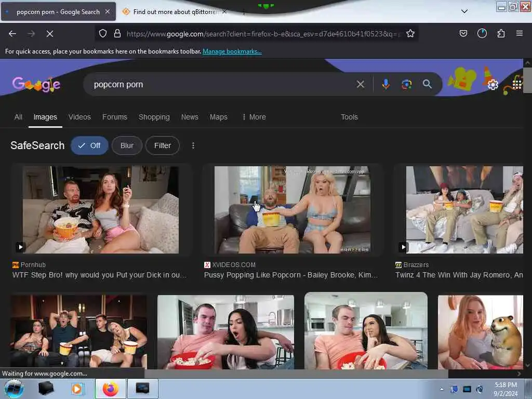
Task: Open the Extensions puzzle-piece menu
Action: click(x=501, y=33)
